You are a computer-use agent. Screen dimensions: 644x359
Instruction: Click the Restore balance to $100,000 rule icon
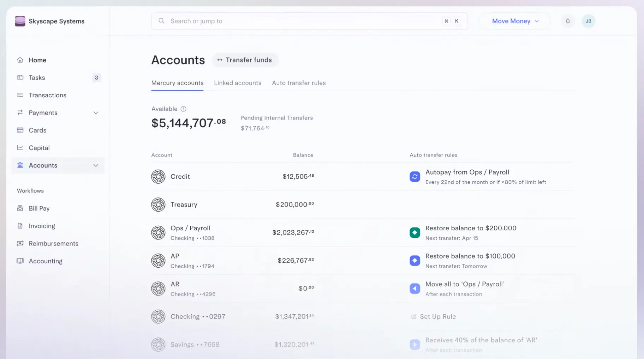coord(415,261)
